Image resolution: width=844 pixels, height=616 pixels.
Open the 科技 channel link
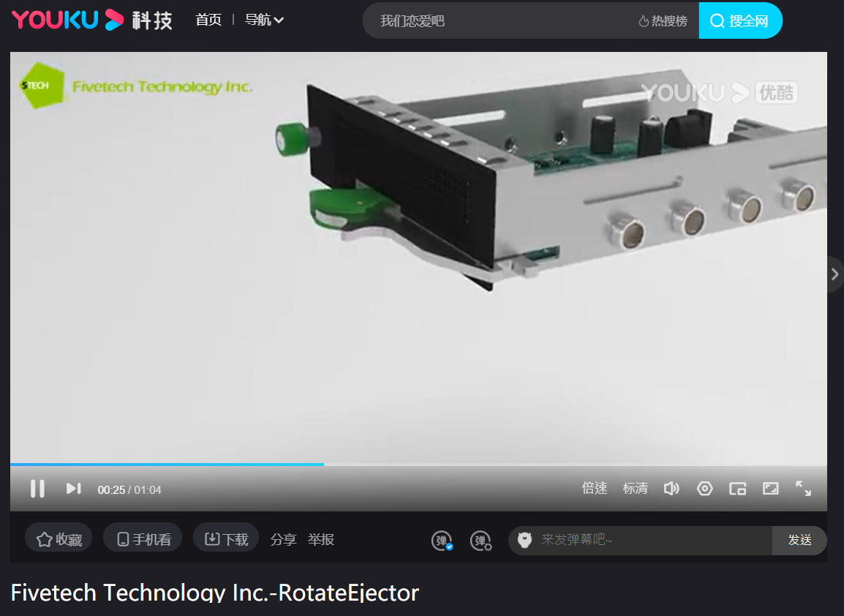click(152, 20)
